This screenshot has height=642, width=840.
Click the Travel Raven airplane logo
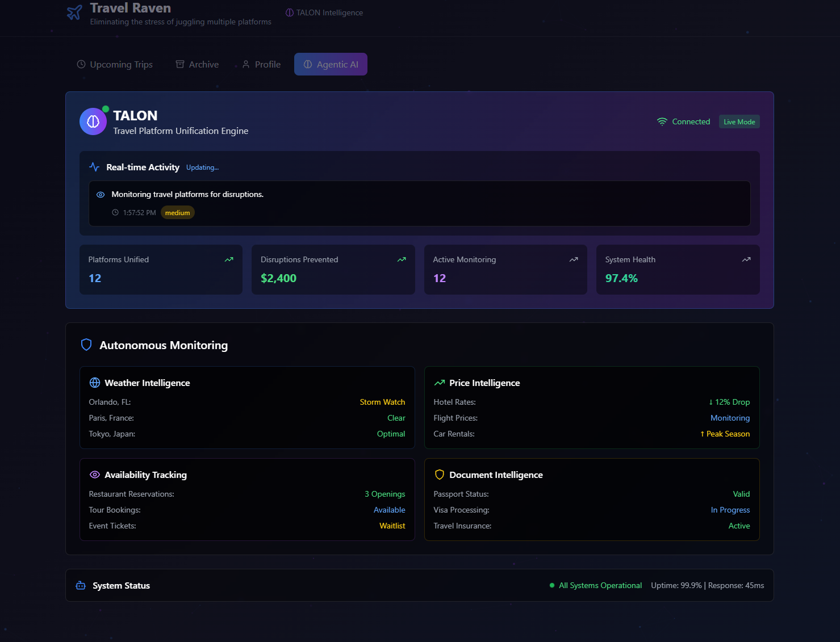tap(74, 12)
